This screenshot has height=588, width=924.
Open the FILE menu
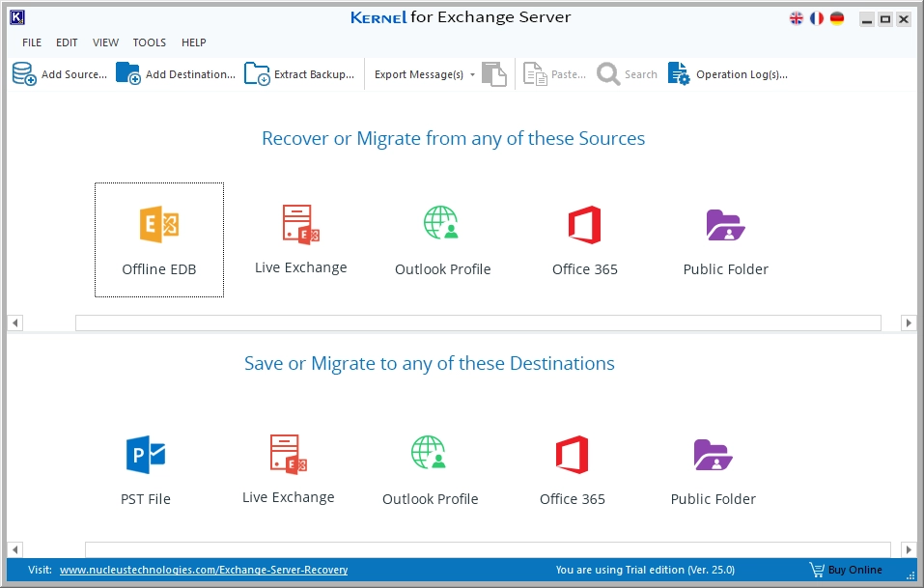click(x=32, y=42)
